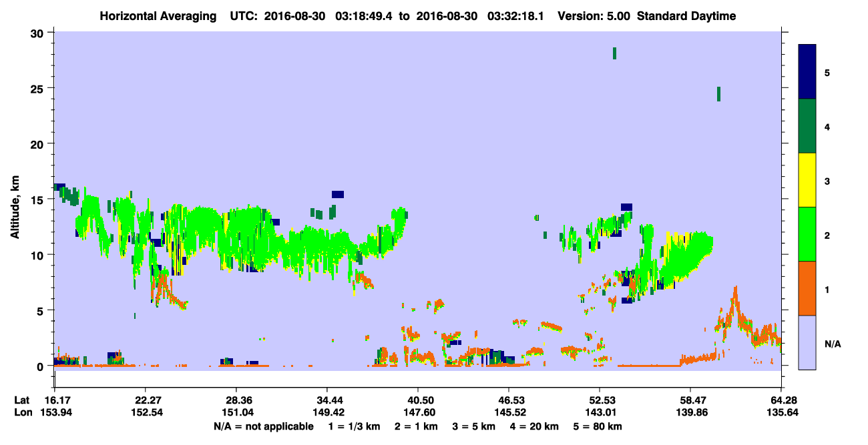Click the longitude value 153.94

(x=55, y=412)
